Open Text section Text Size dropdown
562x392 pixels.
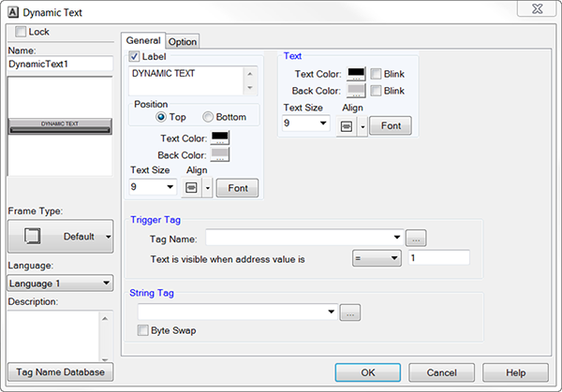(x=323, y=123)
